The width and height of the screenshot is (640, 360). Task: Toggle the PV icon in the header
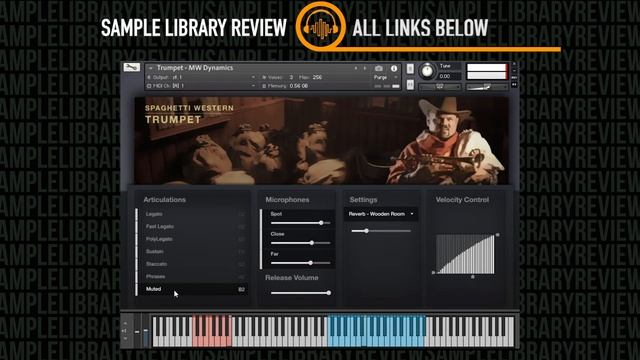[x=514, y=84]
